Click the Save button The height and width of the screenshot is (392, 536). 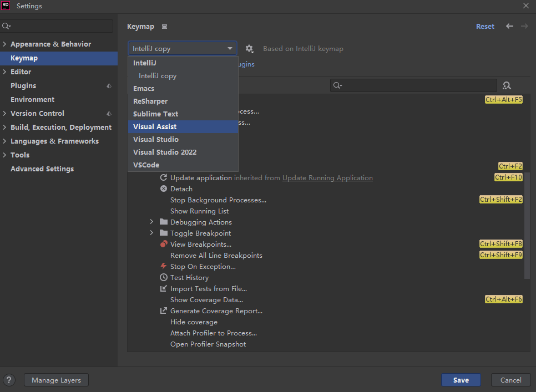point(461,380)
